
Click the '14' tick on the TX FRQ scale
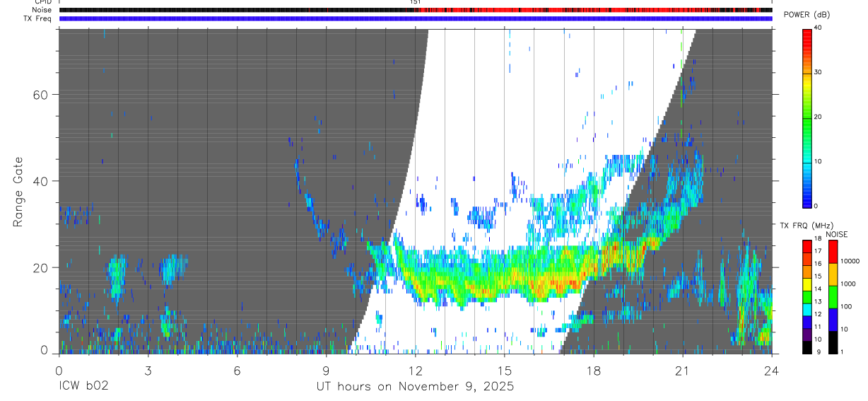pyautogui.click(x=819, y=289)
